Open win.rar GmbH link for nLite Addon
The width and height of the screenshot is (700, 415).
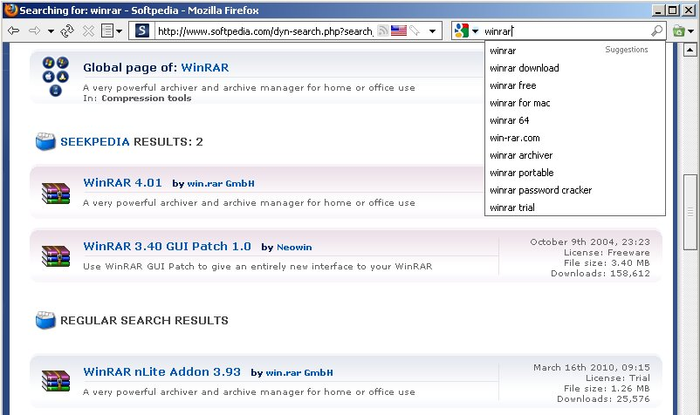coord(299,373)
